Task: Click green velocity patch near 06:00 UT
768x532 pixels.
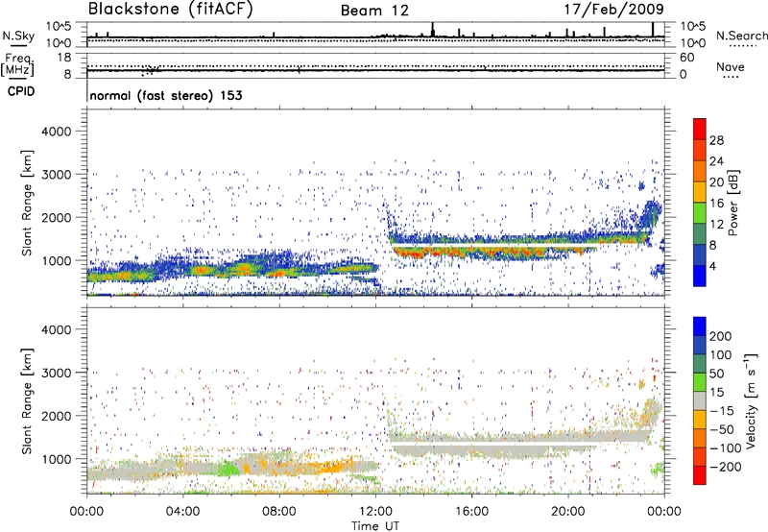Action: click(227, 469)
